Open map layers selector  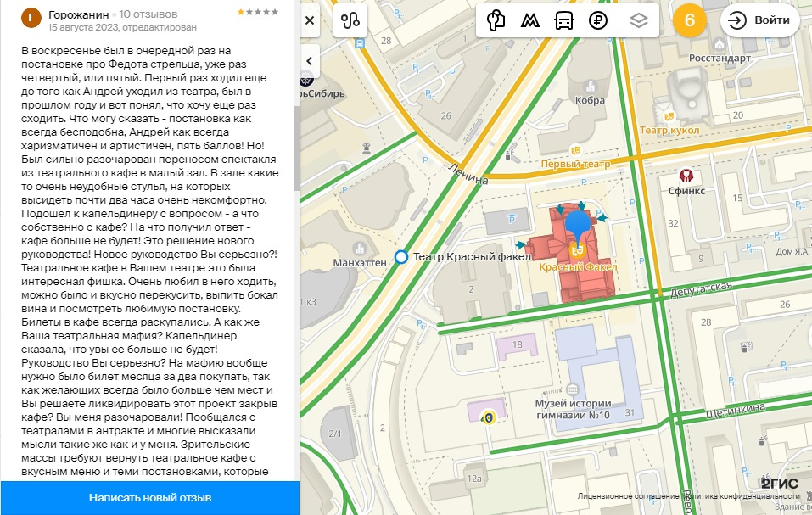tap(639, 20)
